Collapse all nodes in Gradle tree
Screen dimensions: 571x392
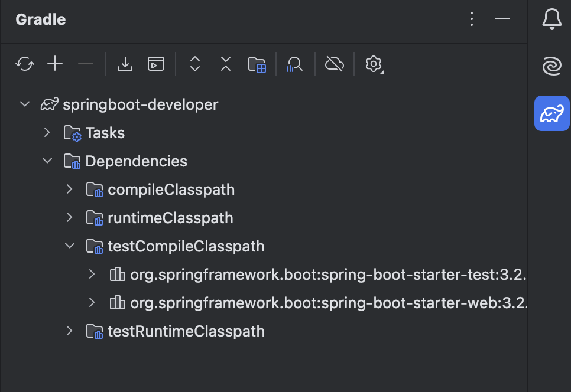tap(226, 64)
